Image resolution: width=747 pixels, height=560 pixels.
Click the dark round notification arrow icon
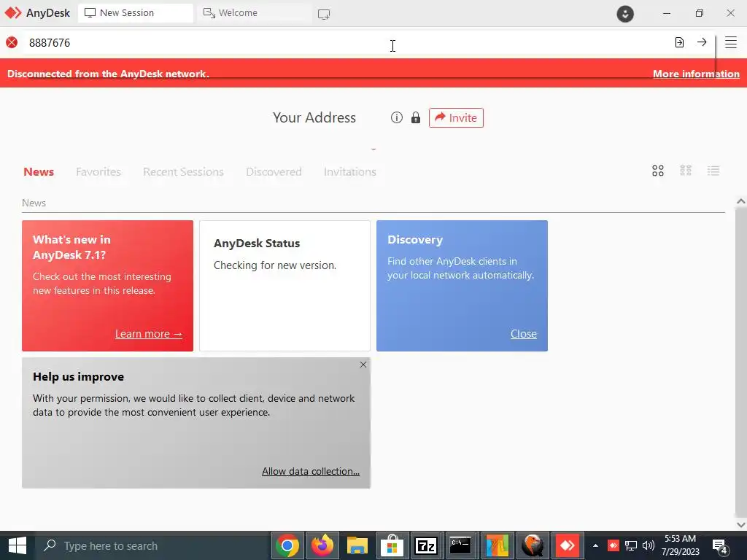[625, 14]
